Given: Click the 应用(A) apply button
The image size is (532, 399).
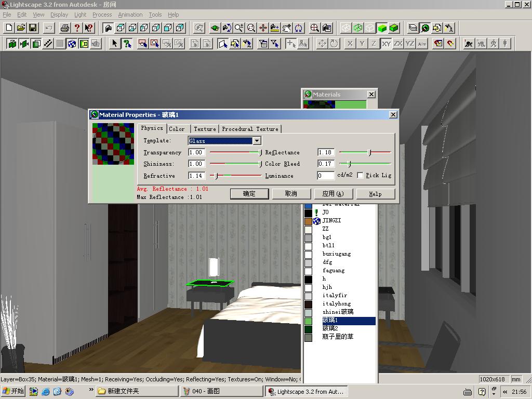Looking at the screenshot, I should coord(333,194).
